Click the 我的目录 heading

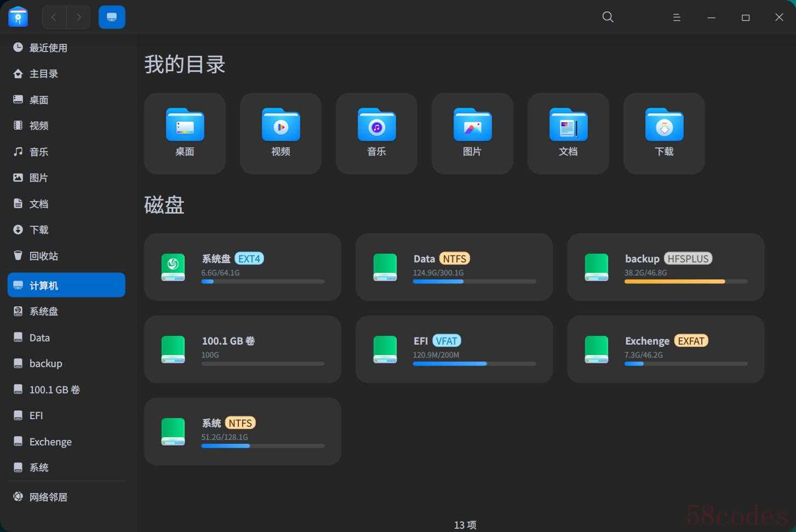185,65
